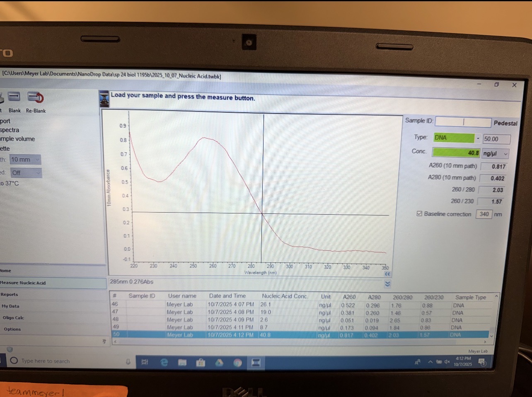Collapse graph with double-chevron up icon

click(387, 274)
